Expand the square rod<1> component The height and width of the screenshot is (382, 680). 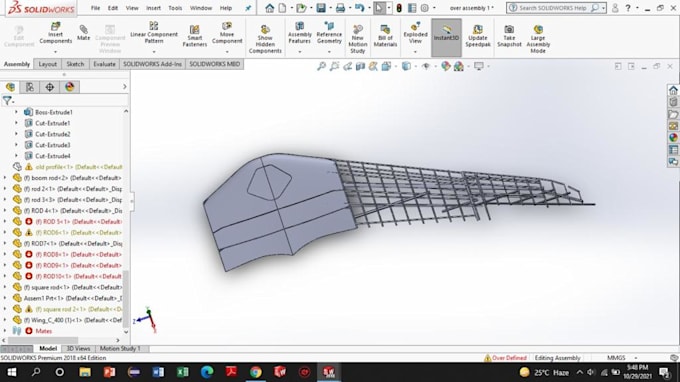tap(5, 287)
